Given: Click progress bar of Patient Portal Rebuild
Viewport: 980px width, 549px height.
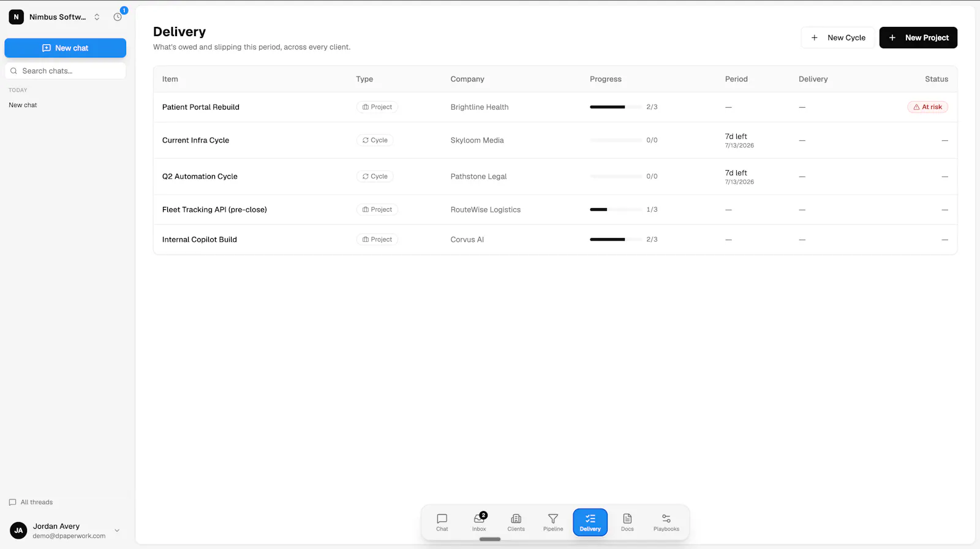Looking at the screenshot, I should [x=616, y=107].
